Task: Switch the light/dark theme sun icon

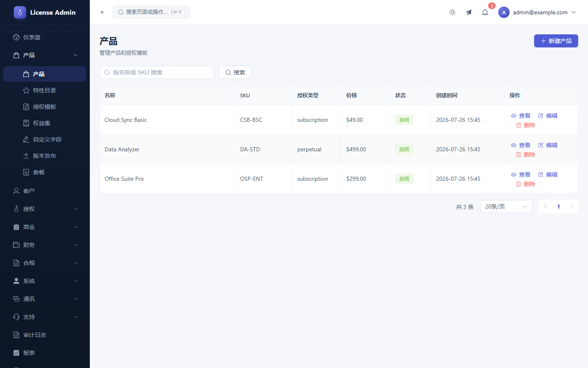Action: click(452, 12)
